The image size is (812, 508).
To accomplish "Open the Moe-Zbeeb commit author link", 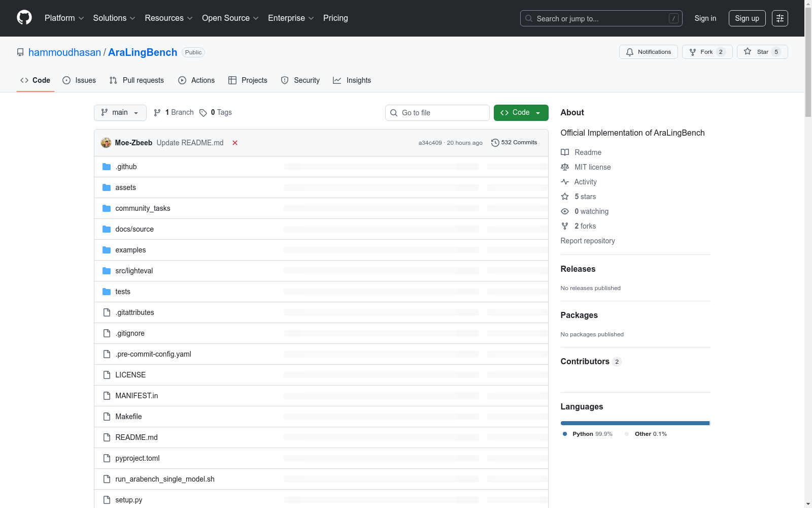I will click(133, 143).
